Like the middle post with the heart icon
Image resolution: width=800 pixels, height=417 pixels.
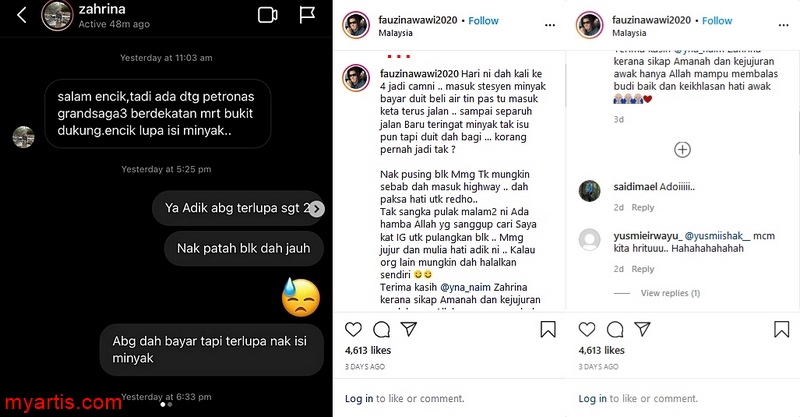coord(353,329)
